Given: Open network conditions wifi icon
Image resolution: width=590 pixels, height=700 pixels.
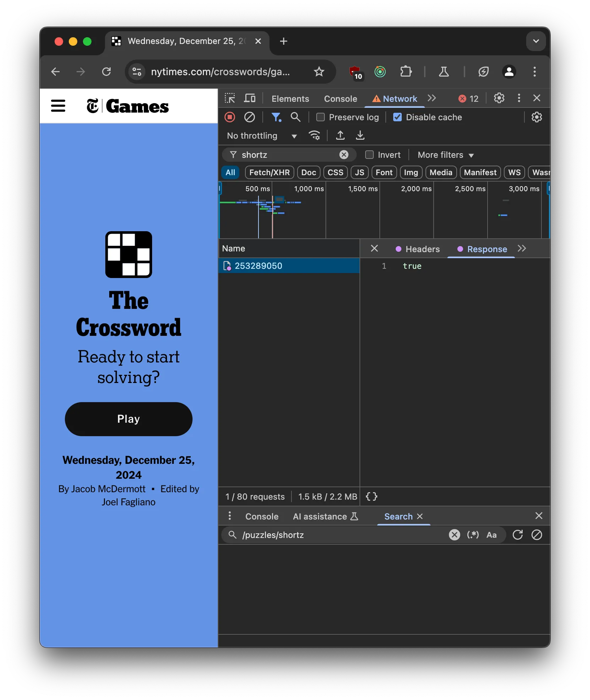Looking at the screenshot, I should click(315, 135).
